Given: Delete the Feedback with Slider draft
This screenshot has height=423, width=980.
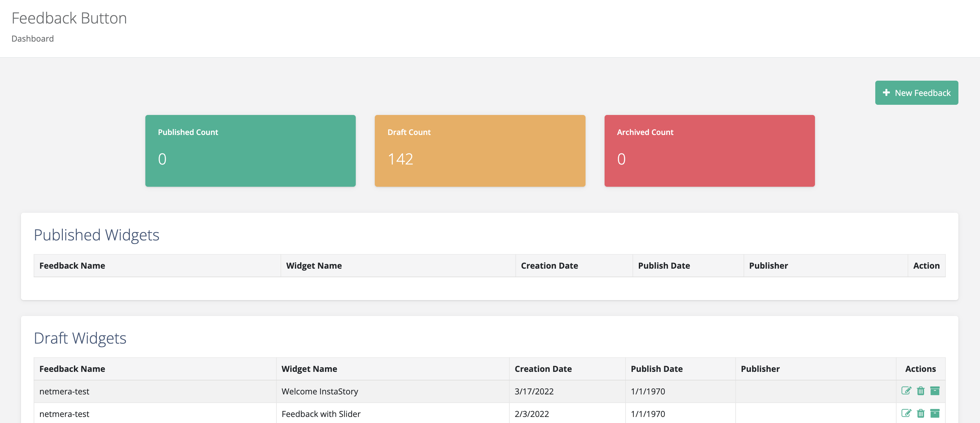Looking at the screenshot, I should (920, 413).
